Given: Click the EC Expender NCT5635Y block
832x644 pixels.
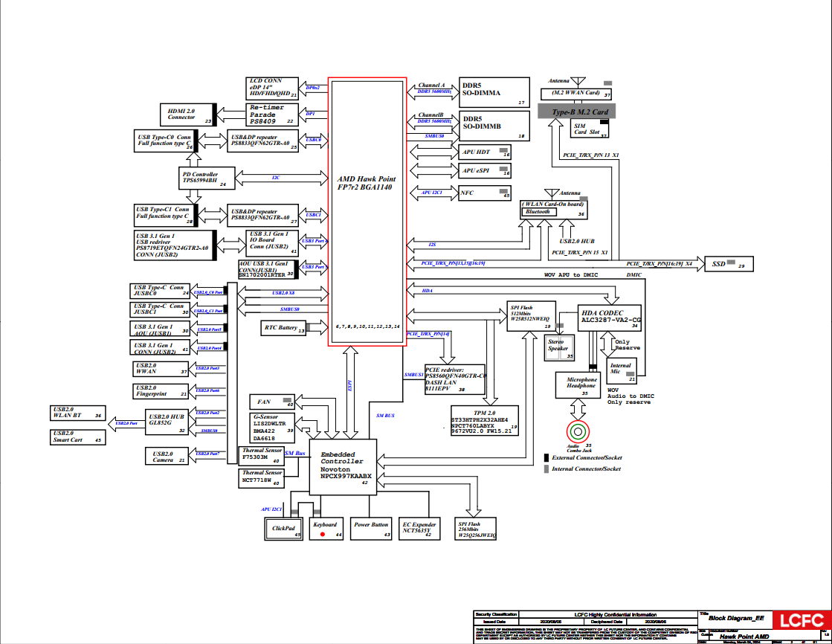Looking at the screenshot, I should click(419, 529).
